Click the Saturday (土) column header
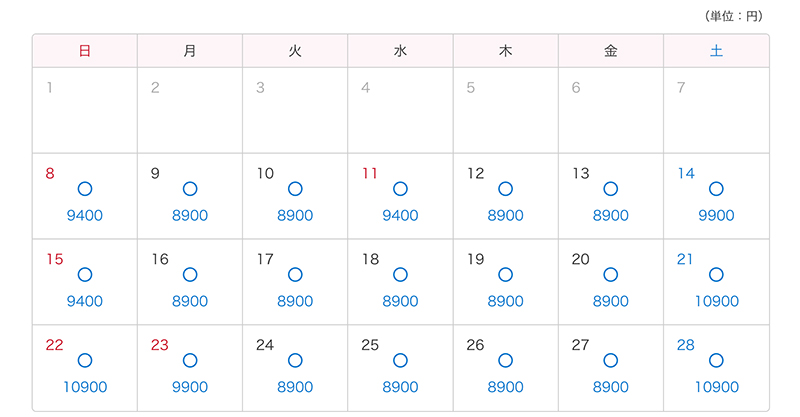The height and width of the screenshot is (417, 800). pyautogui.click(x=716, y=51)
